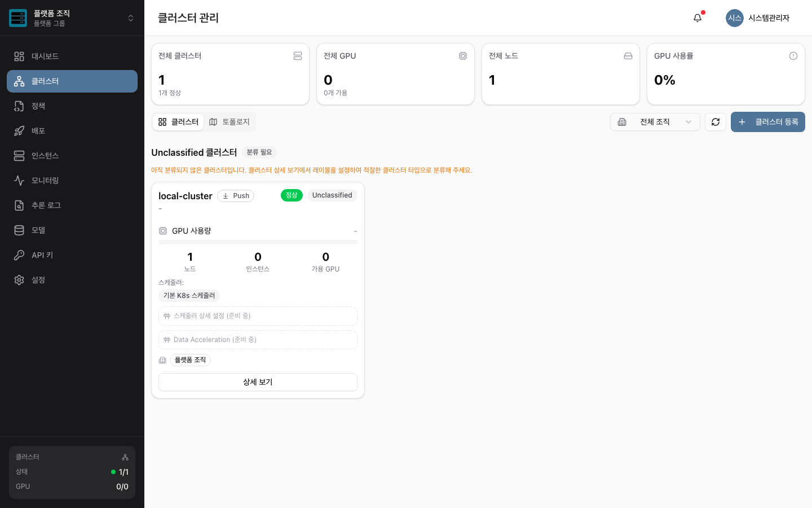Click the 1개 정상 text
The width and height of the screenshot is (812, 508).
[170, 93]
